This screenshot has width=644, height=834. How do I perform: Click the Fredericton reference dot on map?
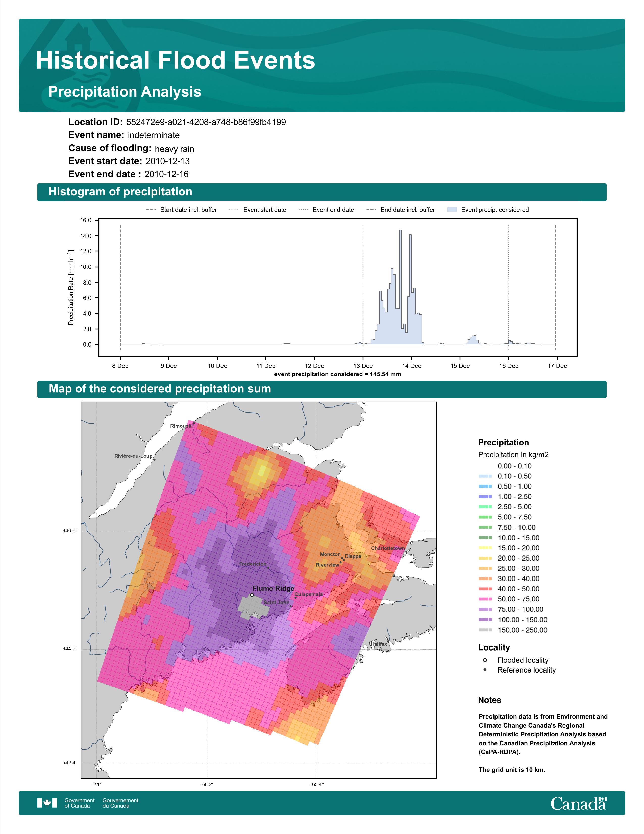coord(268,568)
